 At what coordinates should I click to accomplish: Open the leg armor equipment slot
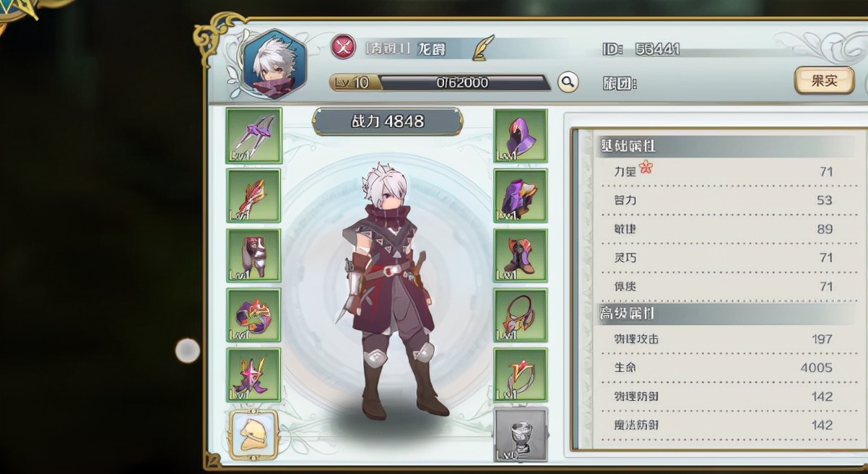coord(253,256)
